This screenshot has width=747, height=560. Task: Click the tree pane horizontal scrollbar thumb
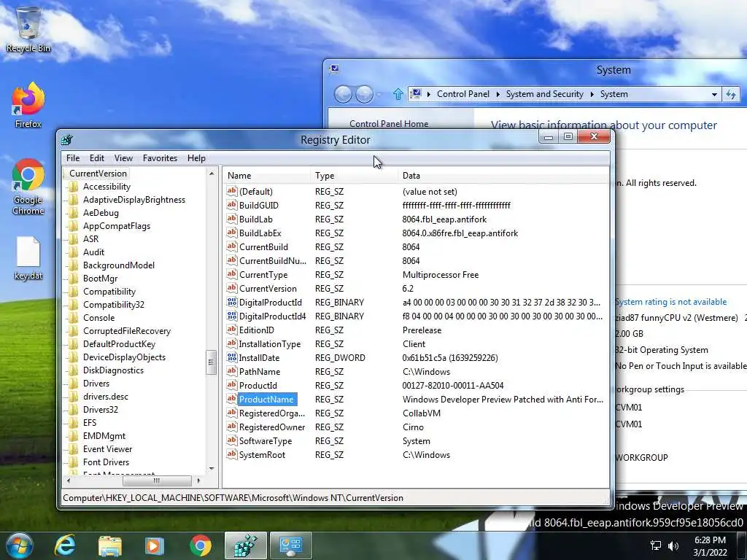157,481
